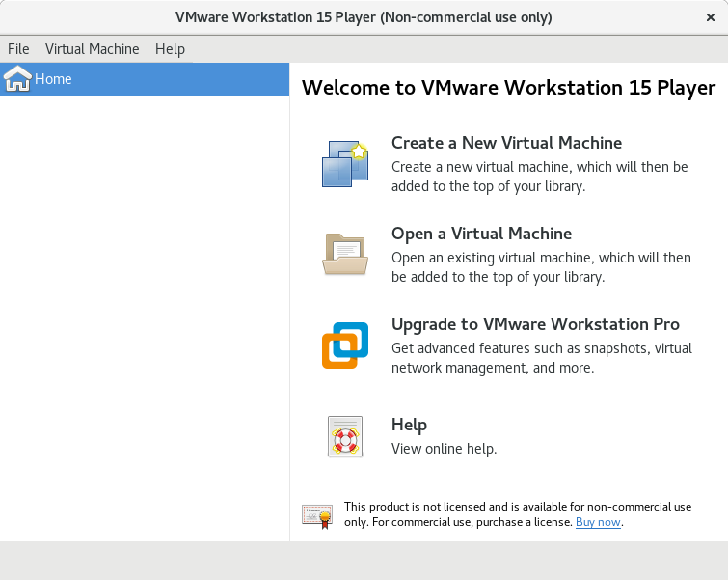
Task: Open the Virtual Machine menu
Action: pyautogui.click(x=92, y=49)
